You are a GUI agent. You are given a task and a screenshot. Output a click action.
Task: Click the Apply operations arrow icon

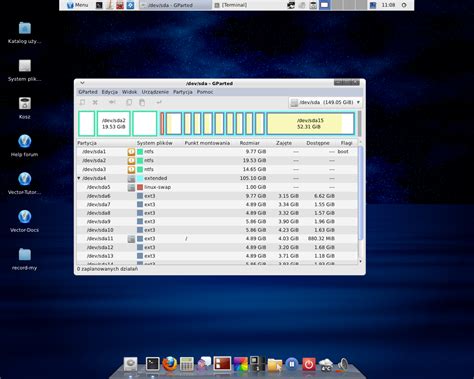pos(159,102)
